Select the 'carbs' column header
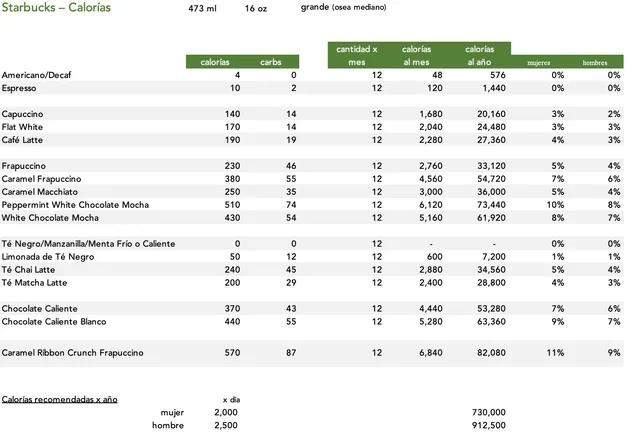Viewport: 640px width, 438px height. 271,62
